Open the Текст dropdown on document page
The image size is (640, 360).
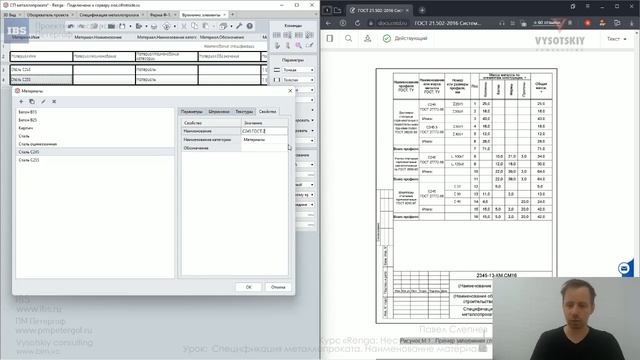(x=616, y=39)
